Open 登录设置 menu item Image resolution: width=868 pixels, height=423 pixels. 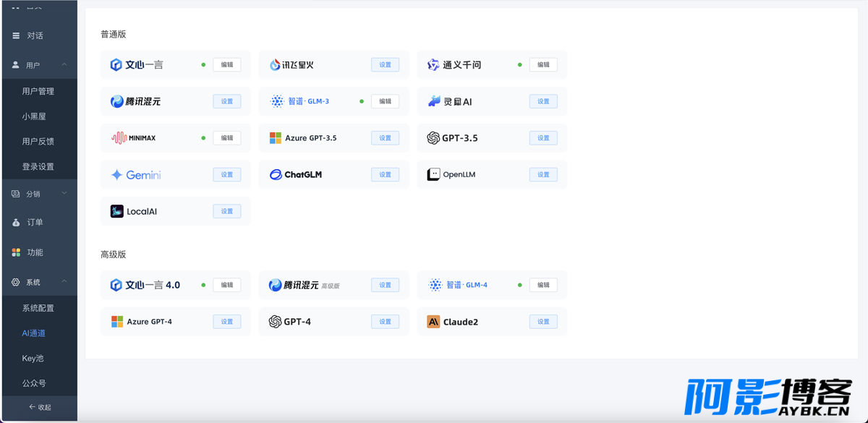38,166
